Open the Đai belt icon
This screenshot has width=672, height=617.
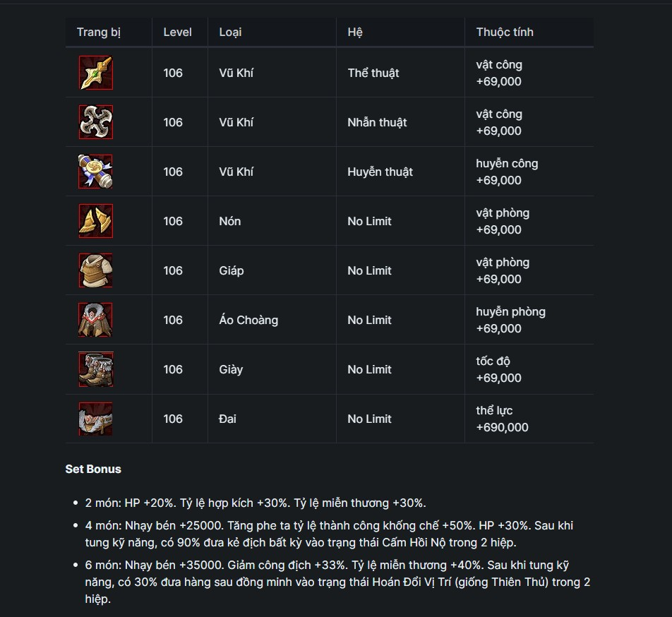pos(95,419)
